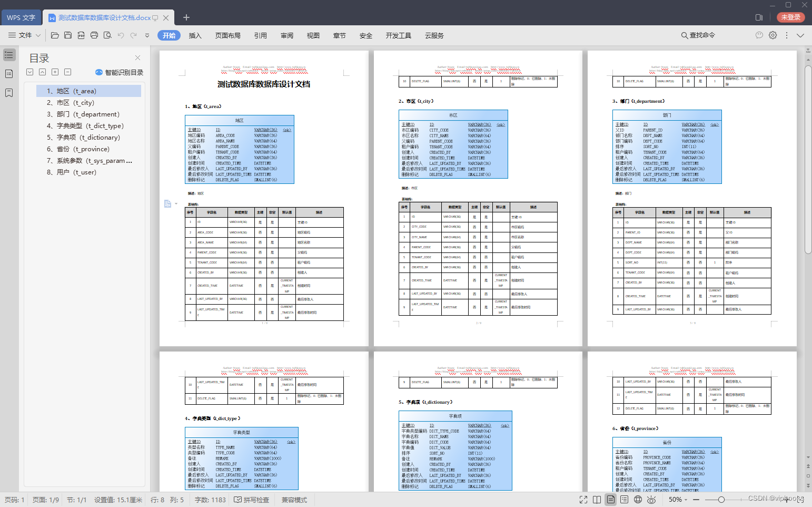Open the 引用 tab
This screenshot has width=812, height=507.
point(261,35)
